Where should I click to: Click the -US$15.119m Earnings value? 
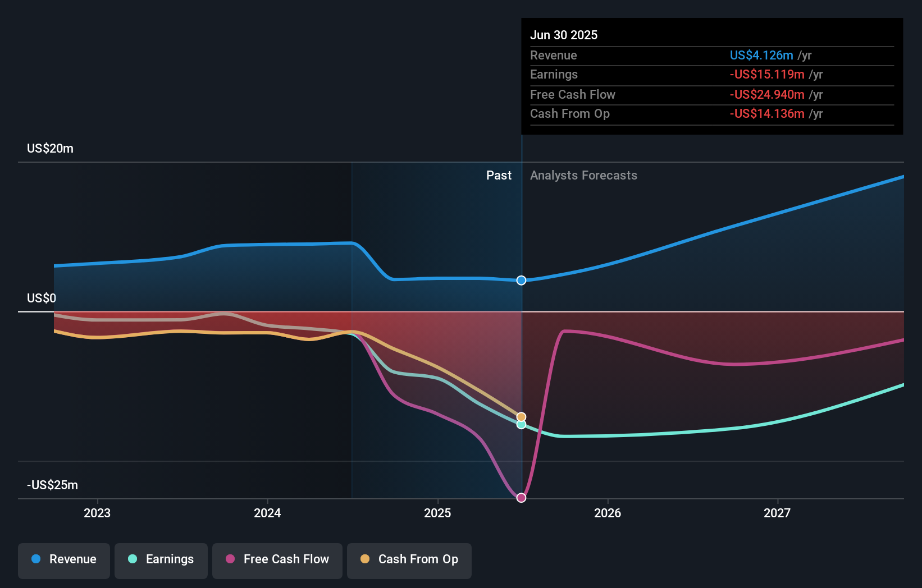765,74
